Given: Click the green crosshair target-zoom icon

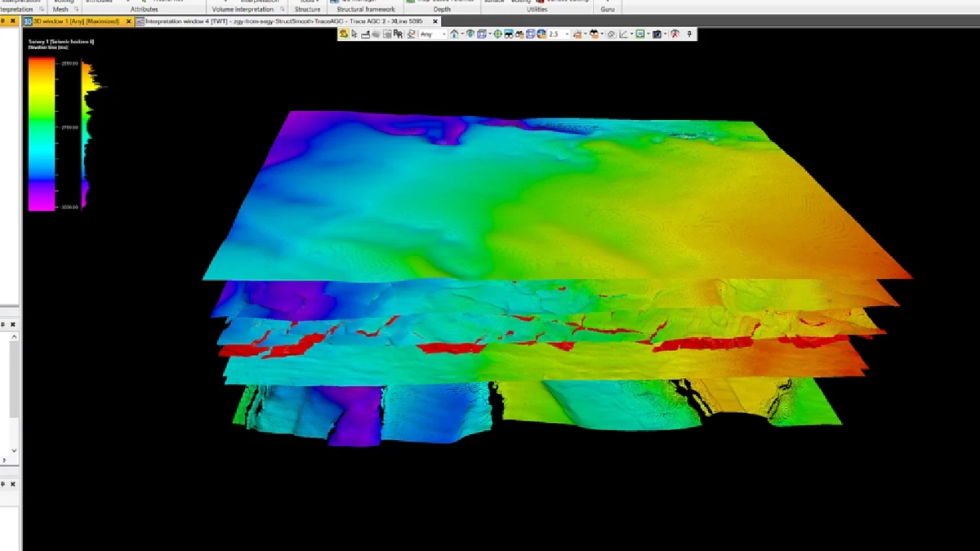Looking at the screenshot, I should 497,34.
